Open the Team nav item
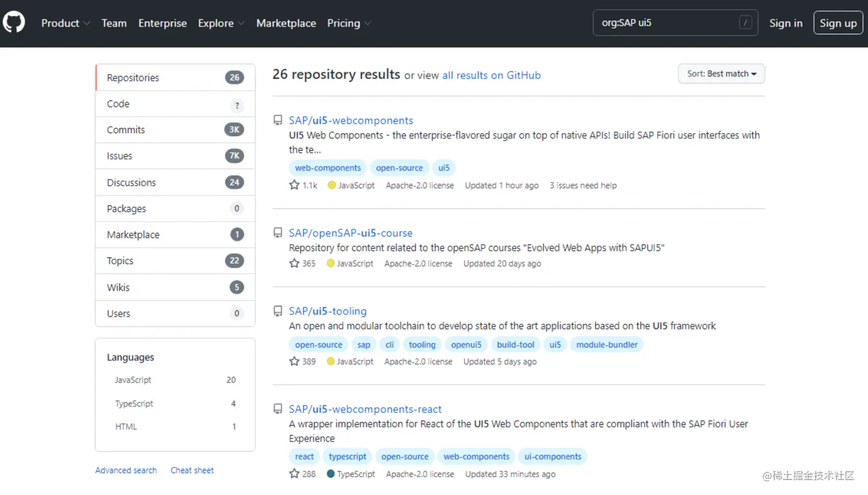Viewport: 868px width, 495px height. tap(114, 23)
